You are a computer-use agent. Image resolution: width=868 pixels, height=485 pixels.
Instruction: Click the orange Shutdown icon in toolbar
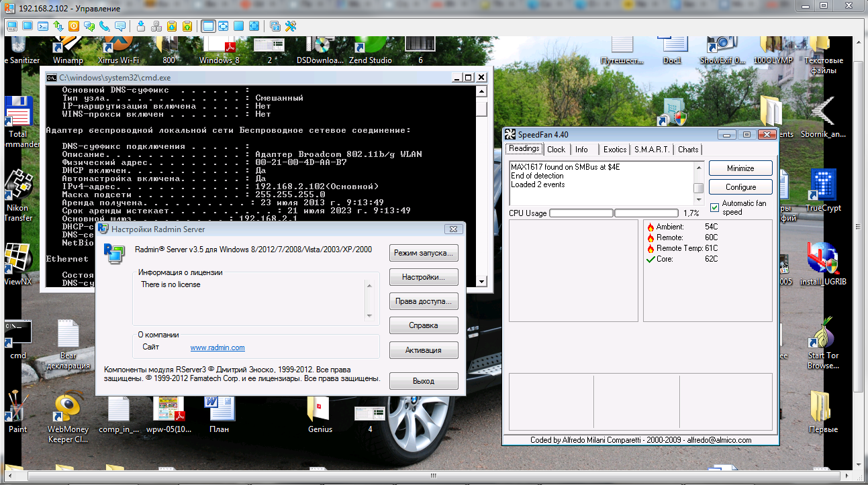tap(73, 26)
